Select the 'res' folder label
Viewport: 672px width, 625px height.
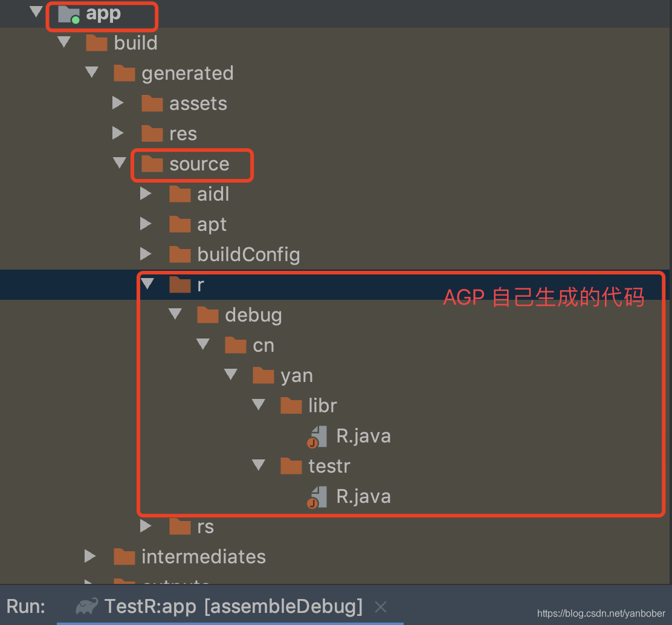[183, 134]
